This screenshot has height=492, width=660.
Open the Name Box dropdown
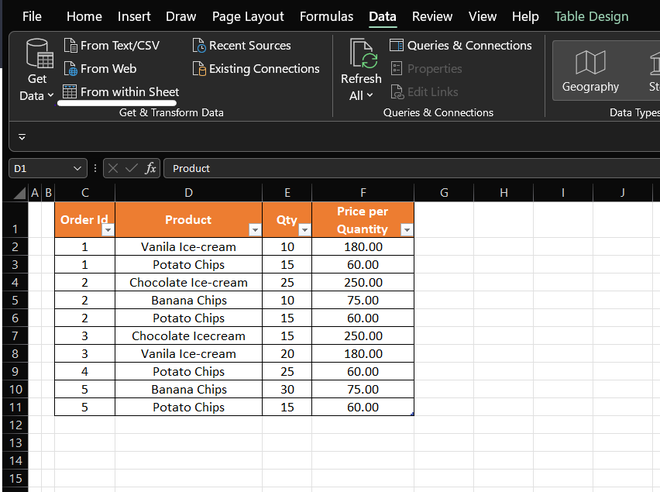(77, 168)
